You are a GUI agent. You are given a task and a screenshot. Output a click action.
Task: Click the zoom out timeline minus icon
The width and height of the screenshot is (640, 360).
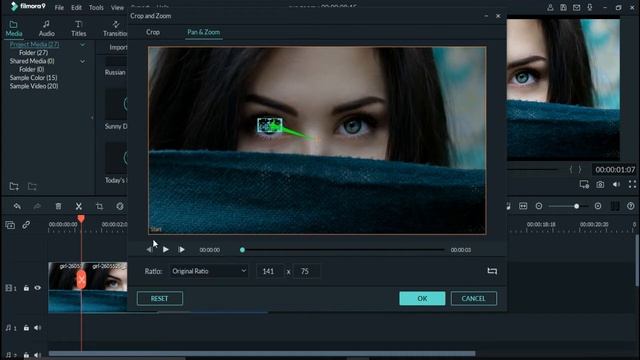coord(539,206)
